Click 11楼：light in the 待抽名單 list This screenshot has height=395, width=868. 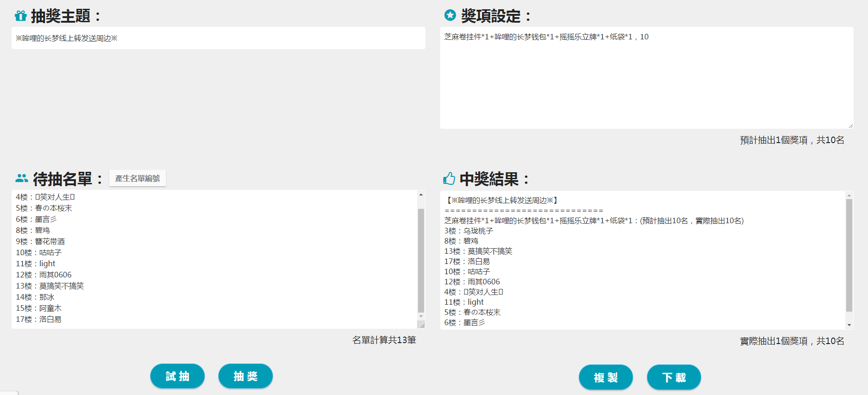pyautogui.click(x=36, y=263)
